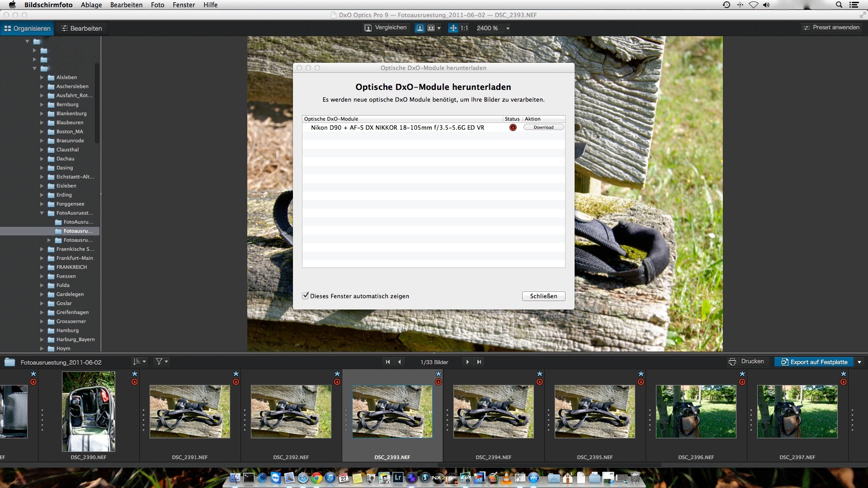Click the red status icon on DSC_2393.NEF
This screenshot has width=868, height=488.
tap(439, 382)
